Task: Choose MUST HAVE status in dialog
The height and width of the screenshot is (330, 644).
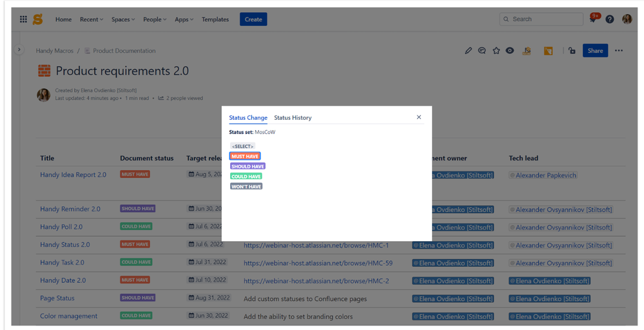Action: point(245,156)
